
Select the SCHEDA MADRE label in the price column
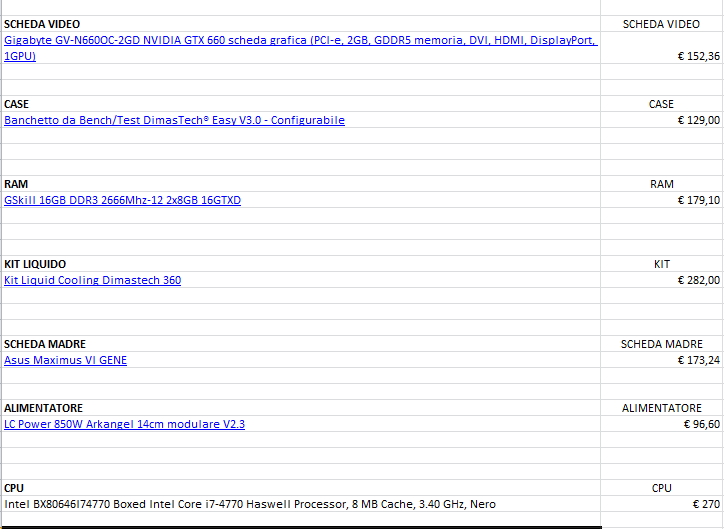pyautogui.click(x=662, y=344)
